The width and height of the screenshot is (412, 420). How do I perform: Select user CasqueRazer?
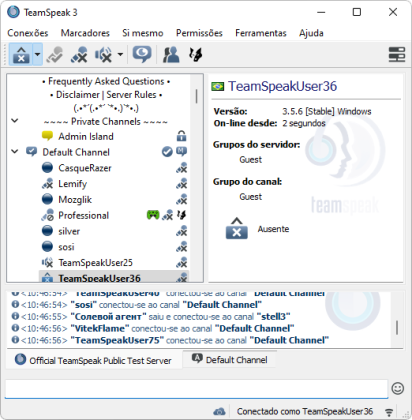[x=85, y=168]
